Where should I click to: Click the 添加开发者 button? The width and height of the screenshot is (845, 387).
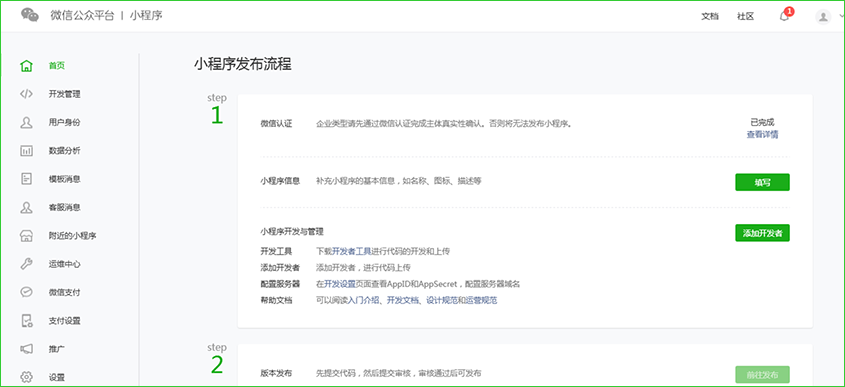pyautogui.click(x=762, y=233)
